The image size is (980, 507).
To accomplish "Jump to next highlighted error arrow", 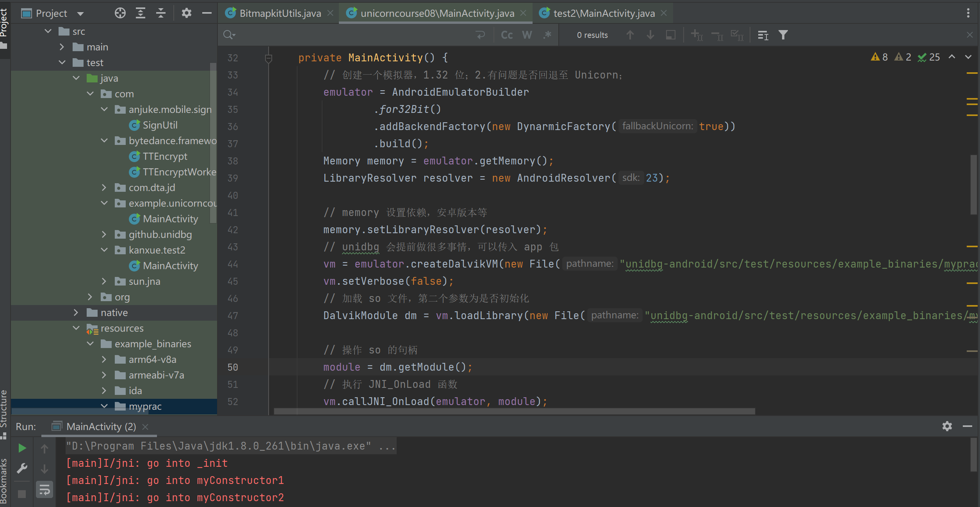I will click(968, 57).
